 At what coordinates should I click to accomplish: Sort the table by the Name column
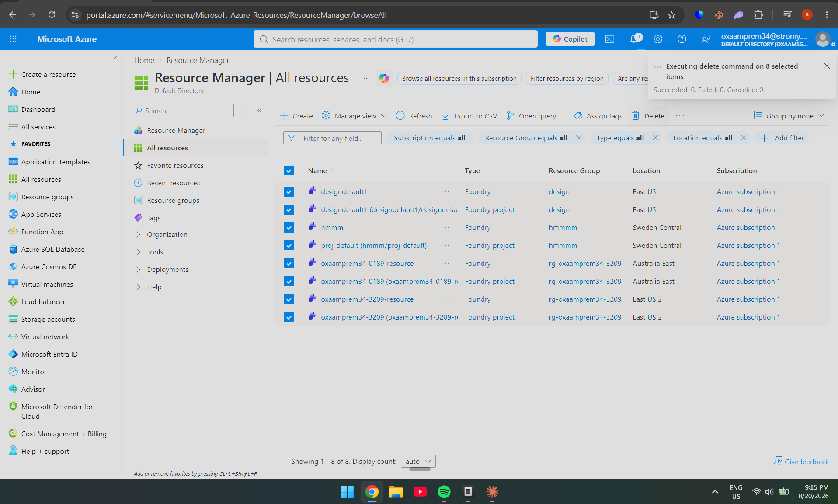click(321, 170)
